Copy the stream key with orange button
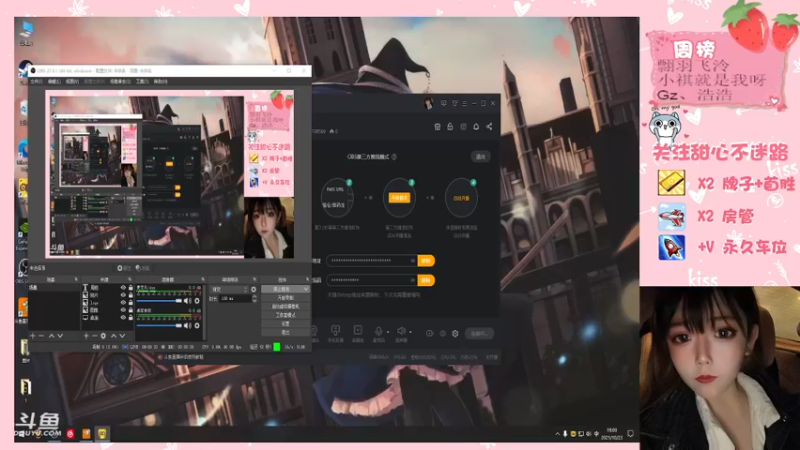 pyautogui.click(x=426, y=280)
